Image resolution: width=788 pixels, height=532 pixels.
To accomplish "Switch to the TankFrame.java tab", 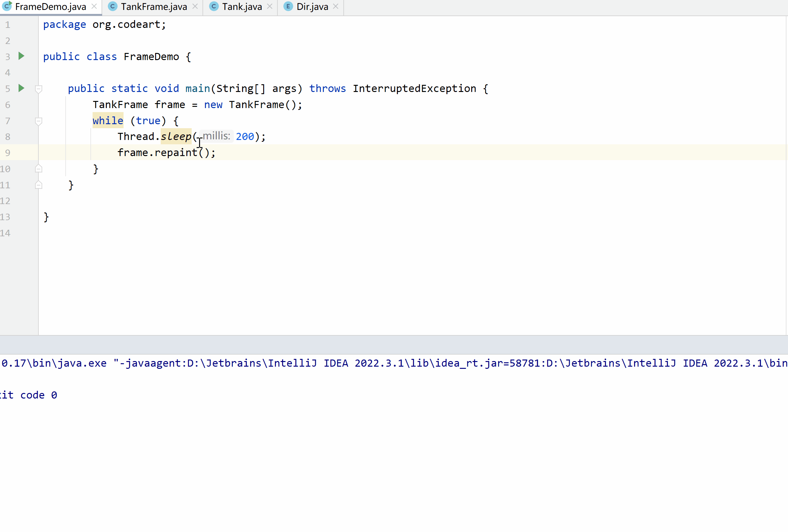I will point(154,7).
